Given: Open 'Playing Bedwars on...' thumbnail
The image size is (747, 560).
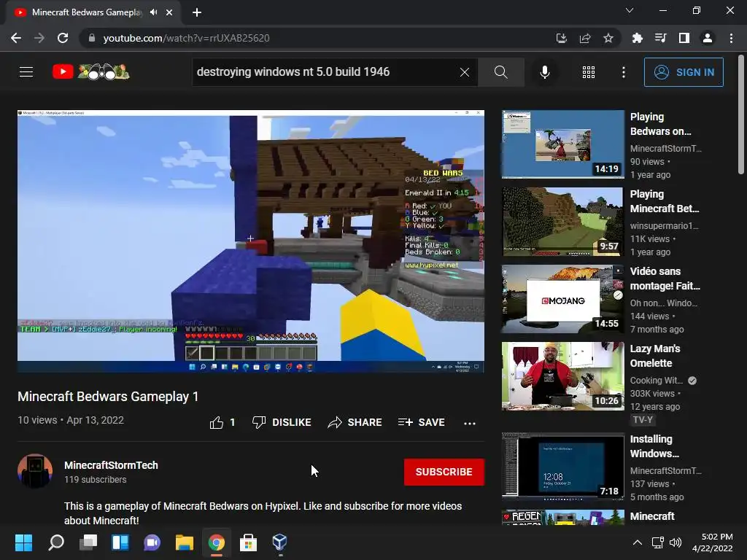Looking at the screenshot, I should pyautogui.click(x=562, y=144).
